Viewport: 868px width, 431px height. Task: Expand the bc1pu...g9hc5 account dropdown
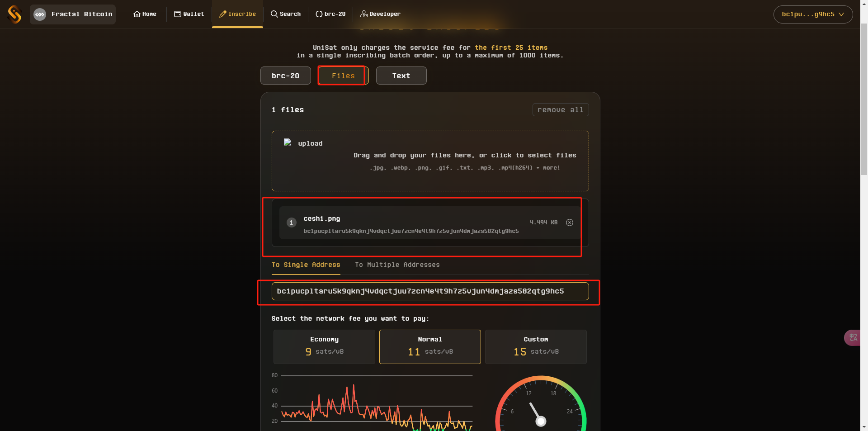813,14
